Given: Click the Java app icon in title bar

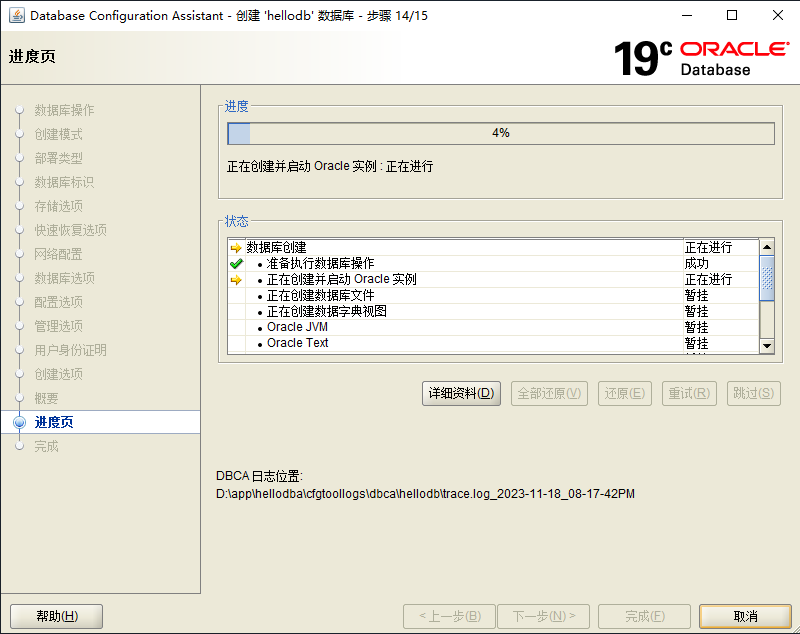Looking at the screenshot, I should tap(16, 15).
